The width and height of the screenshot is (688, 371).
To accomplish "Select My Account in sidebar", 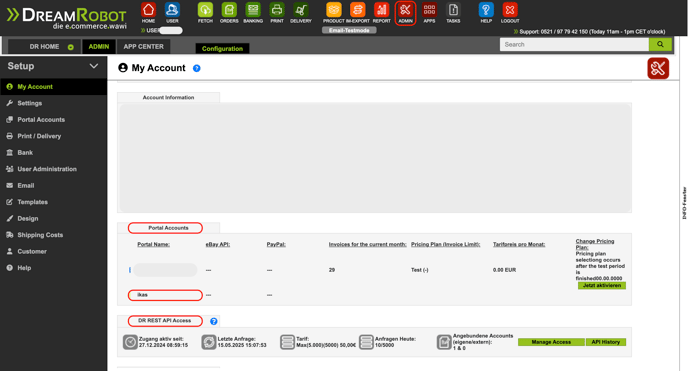I will (54, 87).
